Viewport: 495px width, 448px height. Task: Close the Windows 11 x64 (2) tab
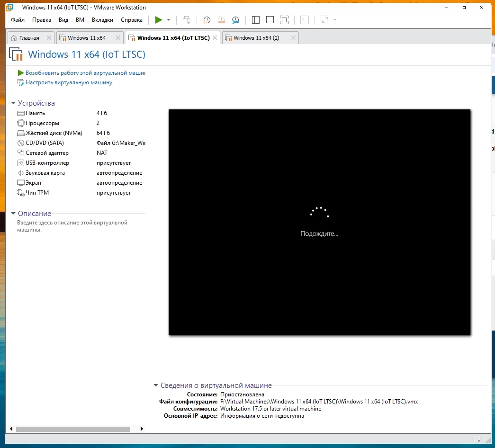click(293, 38)
